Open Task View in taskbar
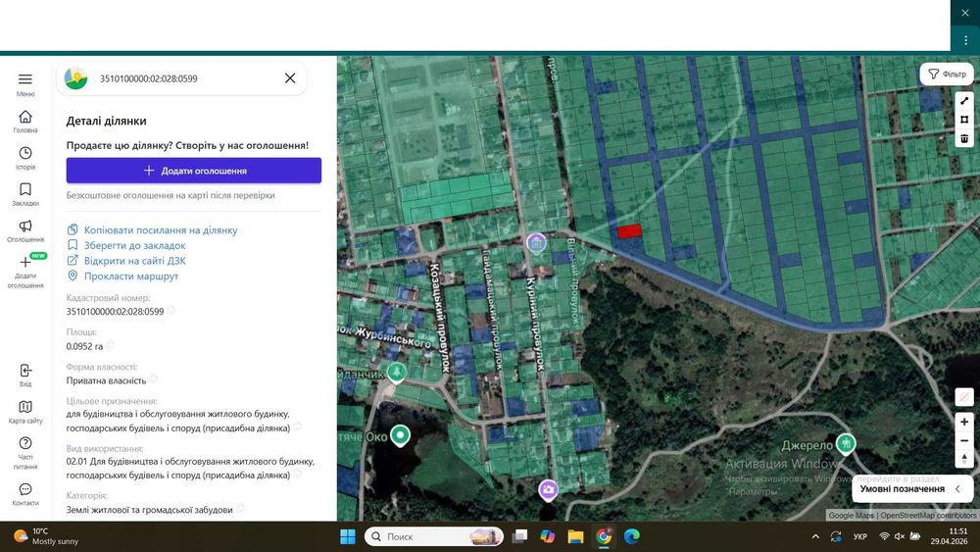Viewport: 980px width, 552px height. click(x=519, y=536)
